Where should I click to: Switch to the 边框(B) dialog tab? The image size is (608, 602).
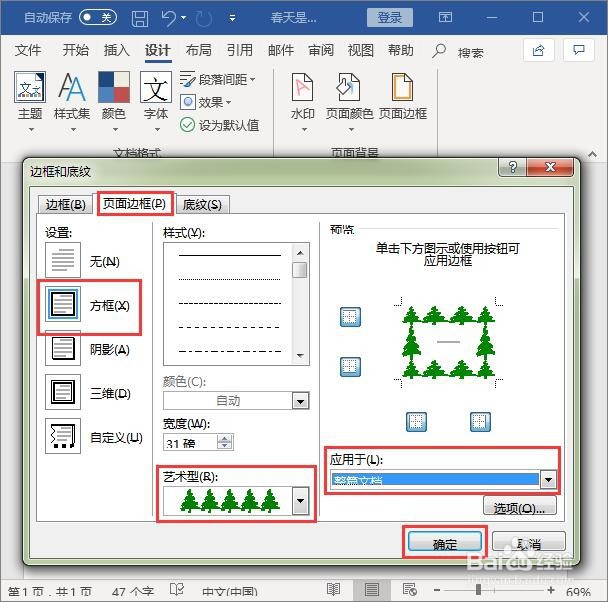(65, 204)
